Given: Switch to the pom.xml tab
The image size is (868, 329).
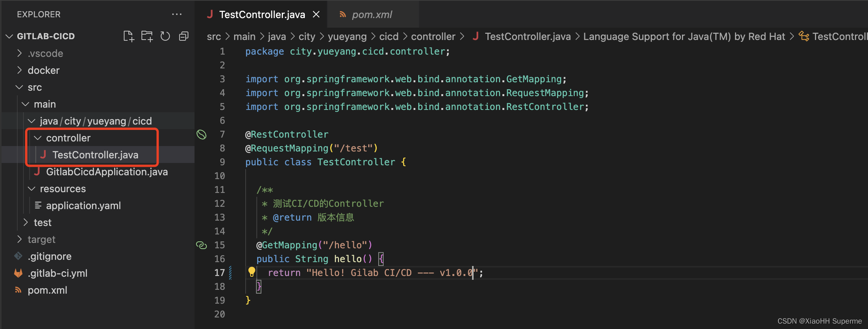Looking at the screenshot, I should click(x=372, y=15).
